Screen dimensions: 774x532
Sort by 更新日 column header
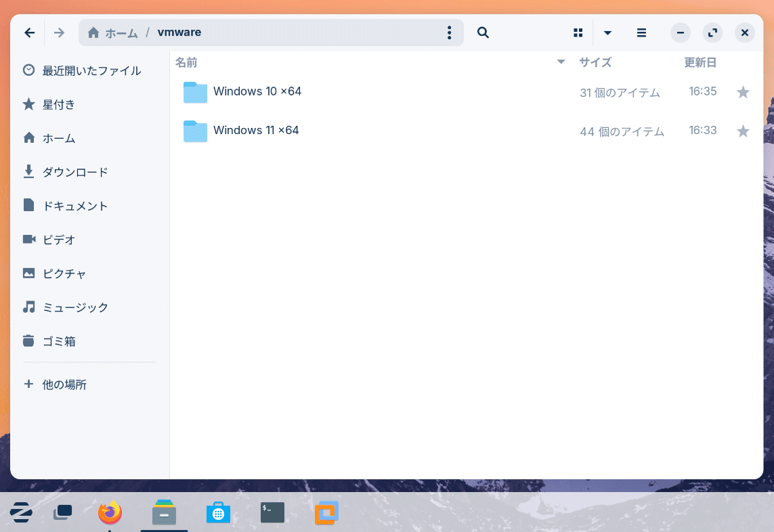pos(700,62)
